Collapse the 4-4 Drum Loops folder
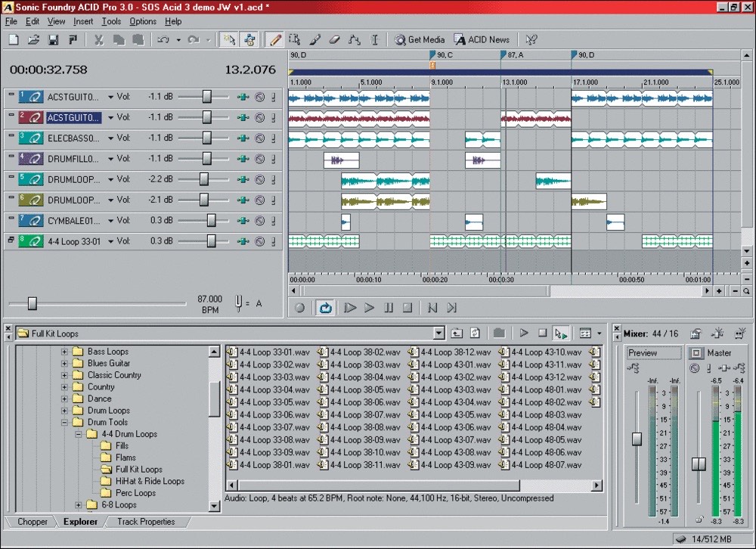This screenshot has height=549, width=756. 78,434
